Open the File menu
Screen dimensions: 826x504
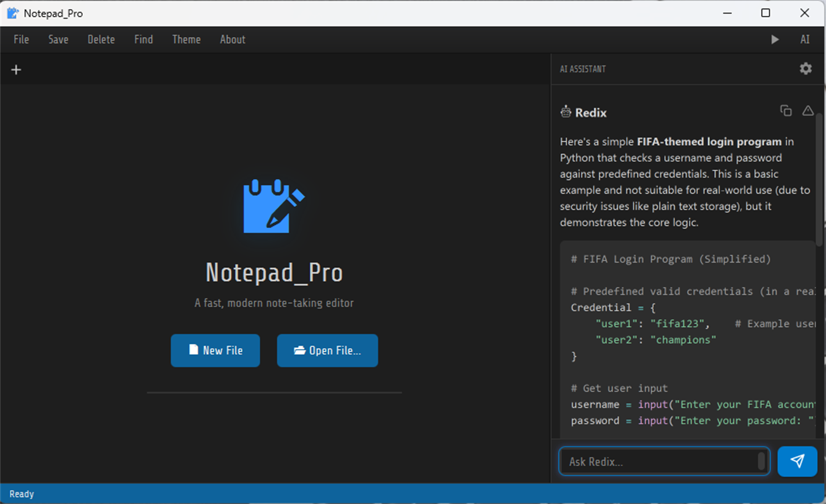pos(21,40)
